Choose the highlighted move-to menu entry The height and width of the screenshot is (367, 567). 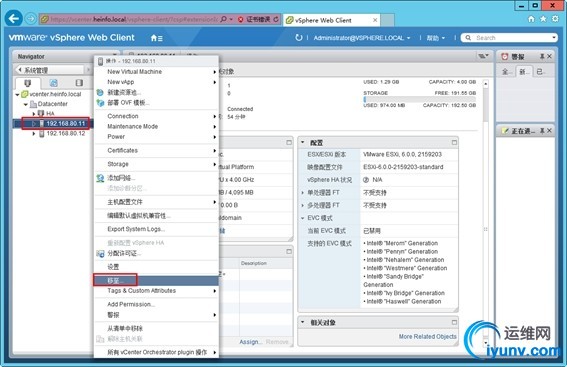coord(156,281)
